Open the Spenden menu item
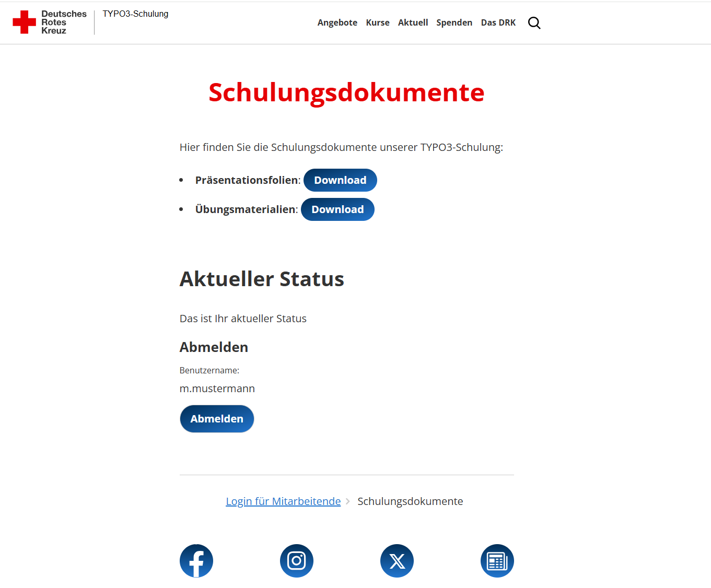Screen dimensions: 711x588 tap(454, 22)
